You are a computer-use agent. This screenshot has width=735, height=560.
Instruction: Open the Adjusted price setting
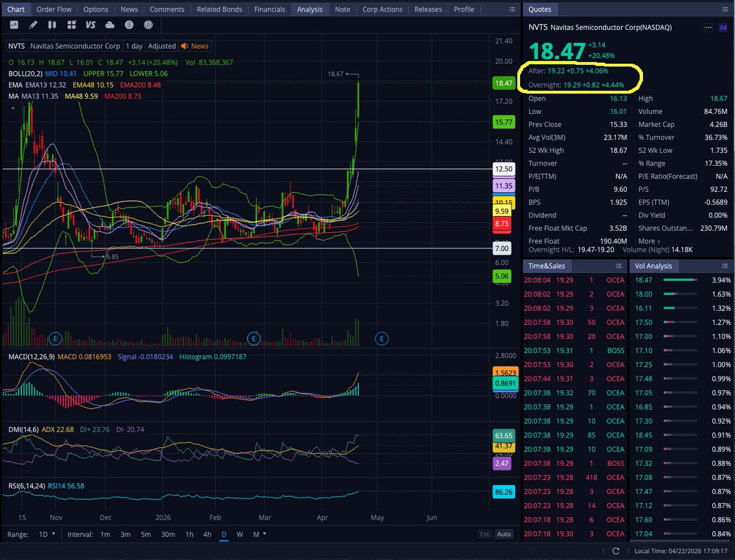(162, 46)
